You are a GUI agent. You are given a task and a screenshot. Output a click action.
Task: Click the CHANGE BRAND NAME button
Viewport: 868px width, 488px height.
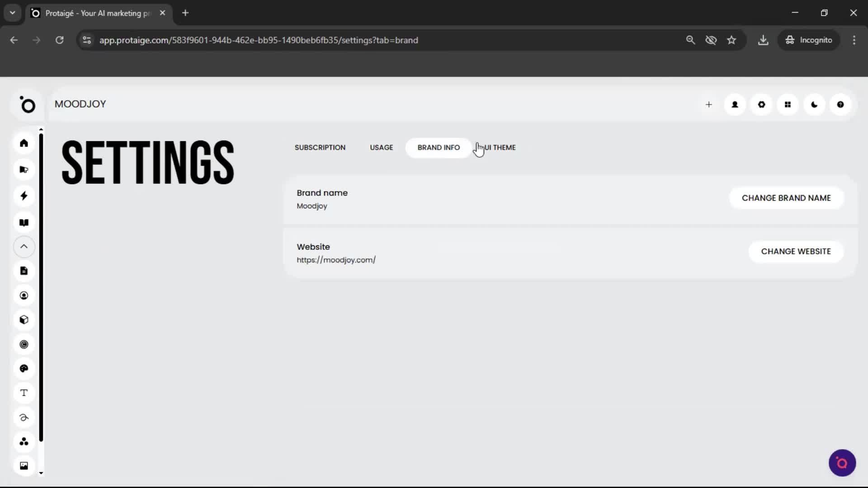(786, 197)
